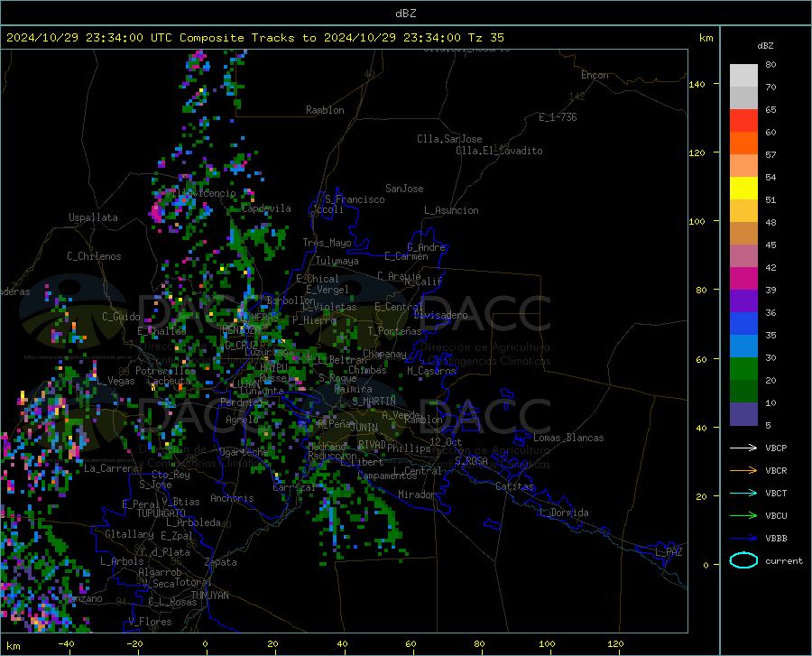Click the UTC Composite Tracks timestamp header
The height and width of the screenshot is (656, 812).
(254, 38)
